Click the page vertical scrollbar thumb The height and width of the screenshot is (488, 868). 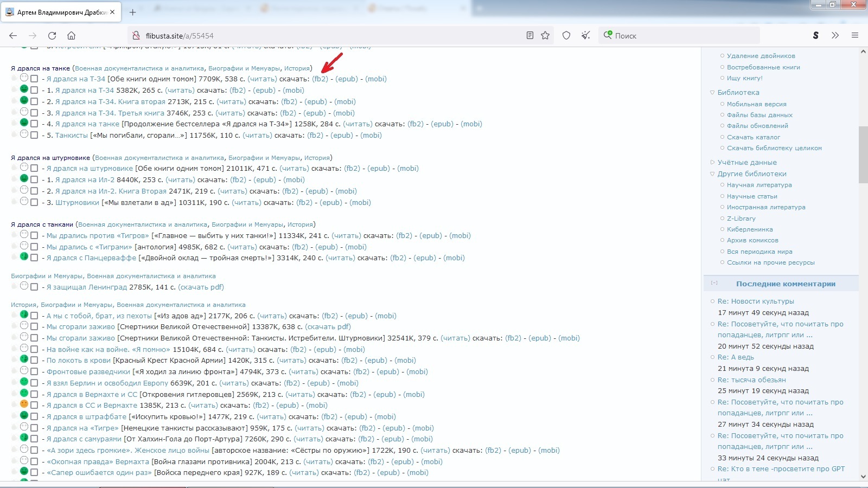pos(863,155)
